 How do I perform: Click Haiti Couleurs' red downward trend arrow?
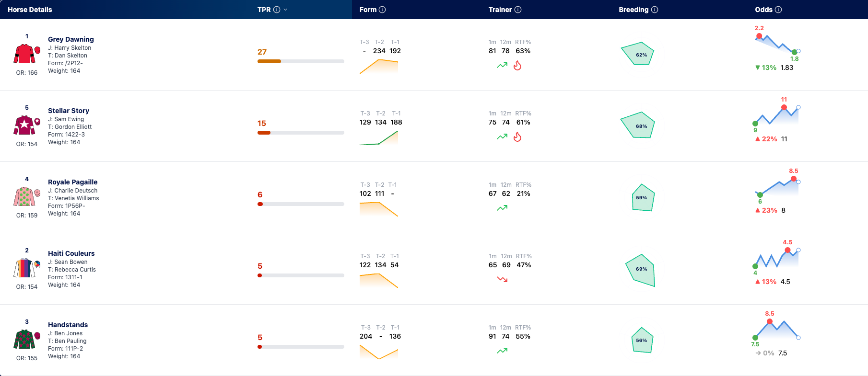(502, 279)
